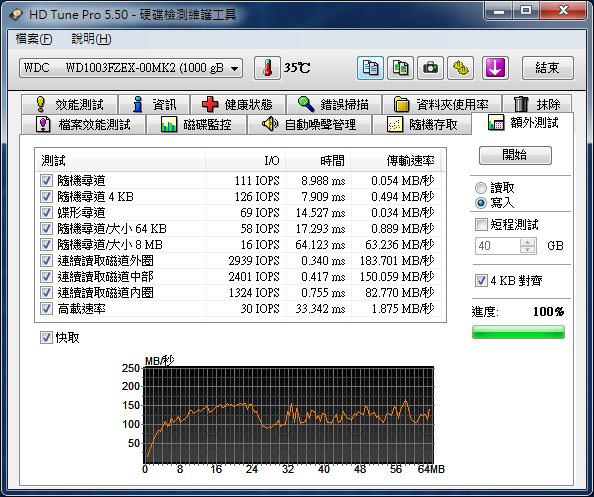Open the 資料夾使用率 tab
The image size is (594, 497).
click(x=442, y=104)
